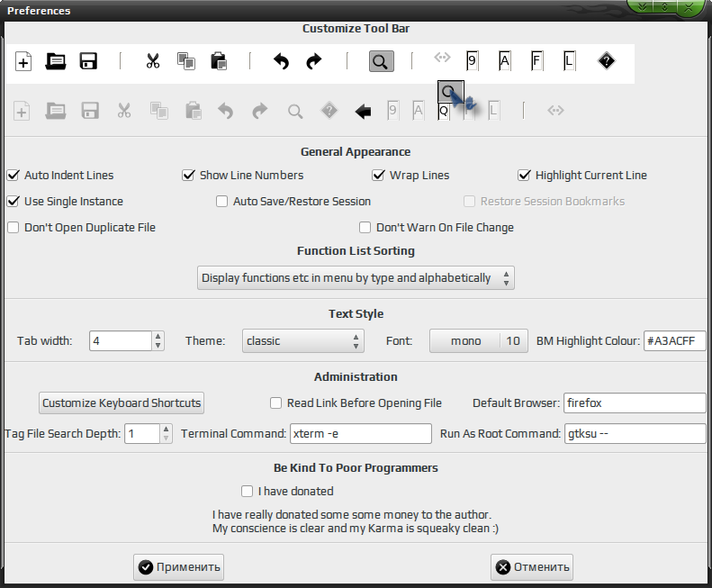Click the Open file icon in the current toolbar
The height and width of the screenshot is (588, 712).
coord(56,61)
